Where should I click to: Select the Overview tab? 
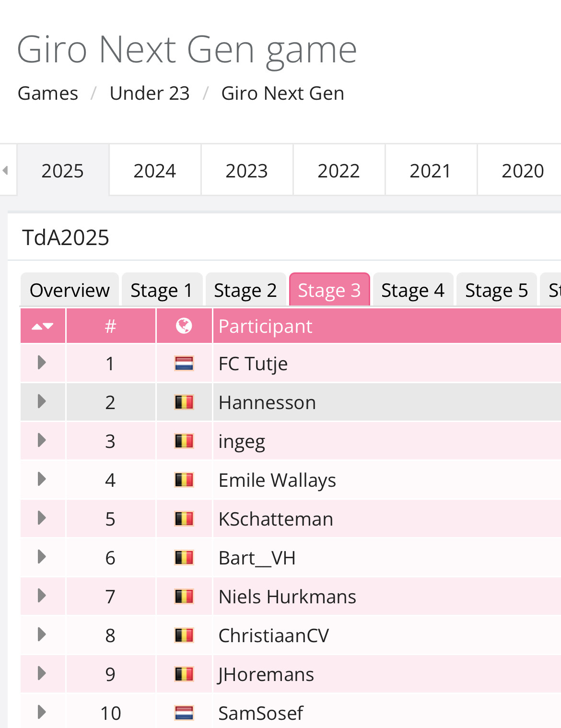point(70,290)
